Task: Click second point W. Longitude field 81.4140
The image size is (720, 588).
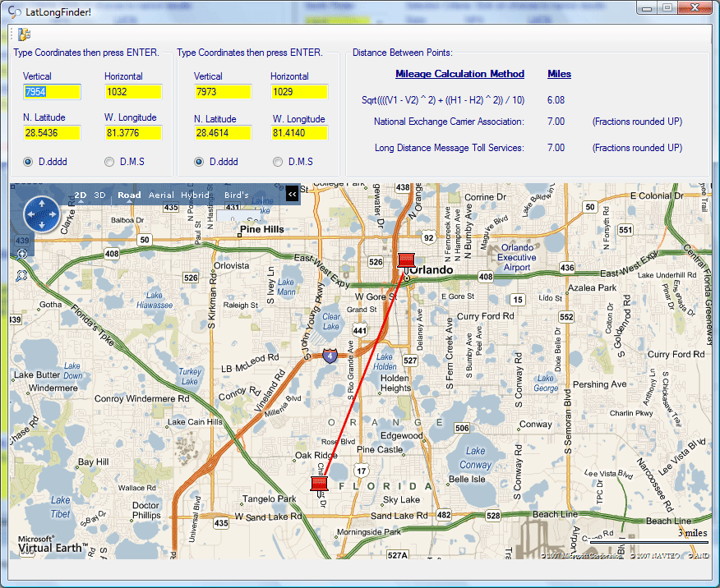Action: point(299,133)
